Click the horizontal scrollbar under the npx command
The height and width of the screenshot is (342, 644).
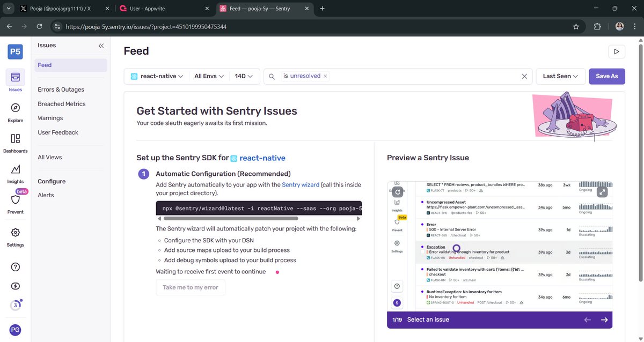230,219
